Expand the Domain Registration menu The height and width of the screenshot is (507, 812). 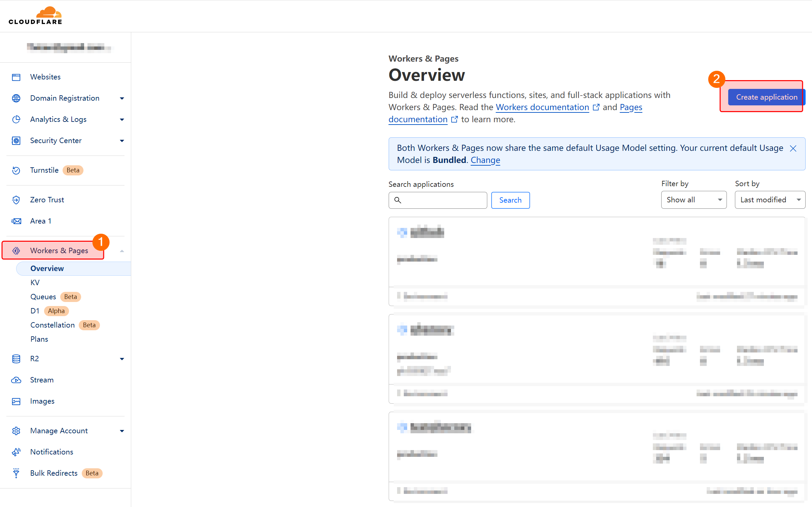pos(122,98)
